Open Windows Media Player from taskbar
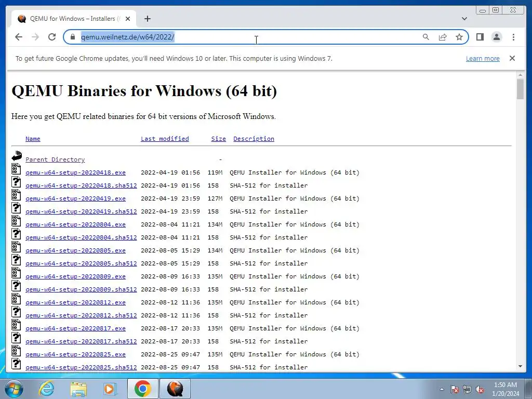This screenshot has height=399, width=532. point(110,389)
